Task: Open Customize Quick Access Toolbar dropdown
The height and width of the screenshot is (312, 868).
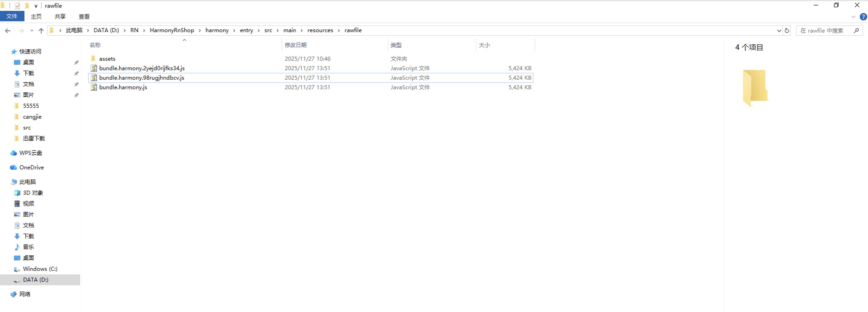Action: (36, 6)
